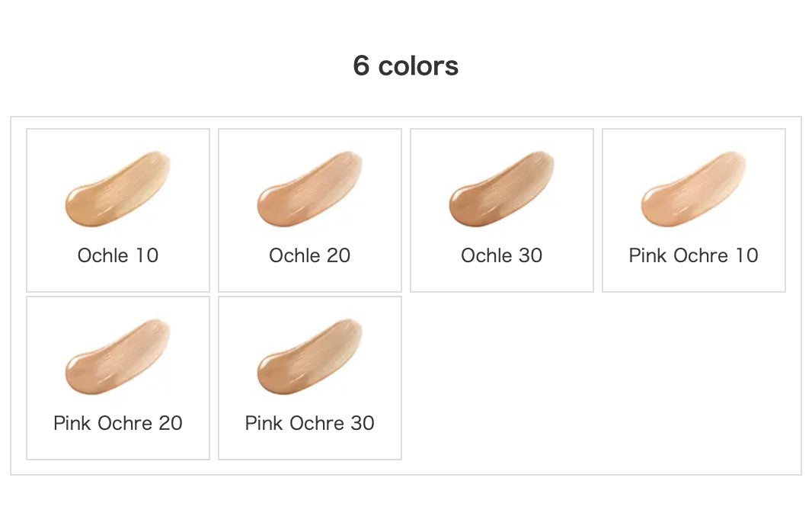
Task: Choose the Pink Ochre 30 shade card
Action: [310, 378]
